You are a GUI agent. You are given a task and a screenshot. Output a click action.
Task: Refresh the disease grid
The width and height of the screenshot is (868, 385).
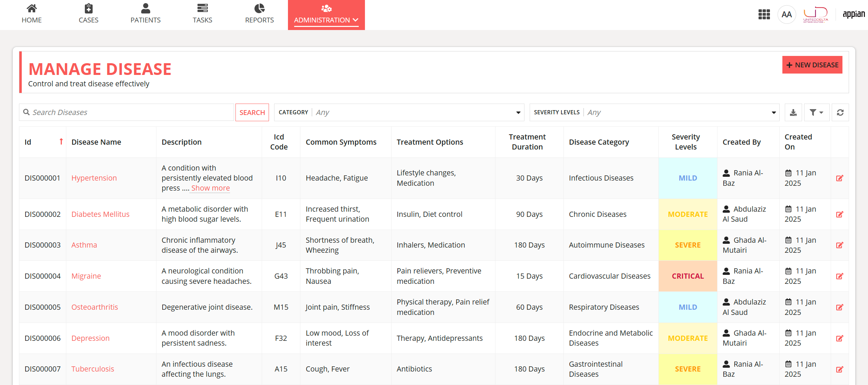pyautogui.click(x=840, y=113)
